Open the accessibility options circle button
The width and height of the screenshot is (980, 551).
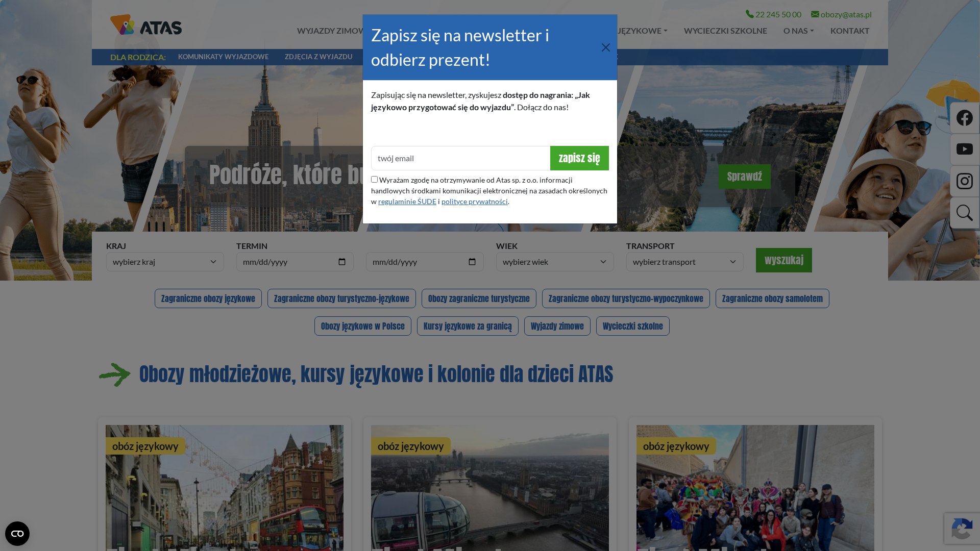click(17, 534)
